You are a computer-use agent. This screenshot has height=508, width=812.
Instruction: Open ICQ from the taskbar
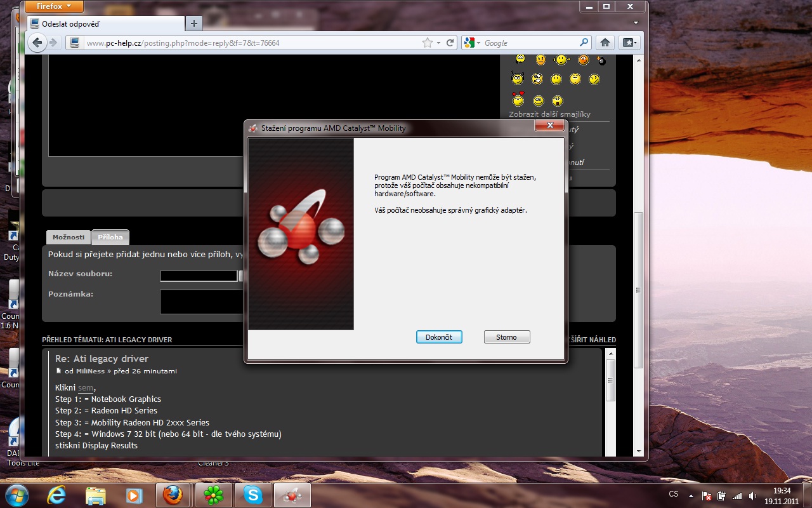(x=213, y=495)
